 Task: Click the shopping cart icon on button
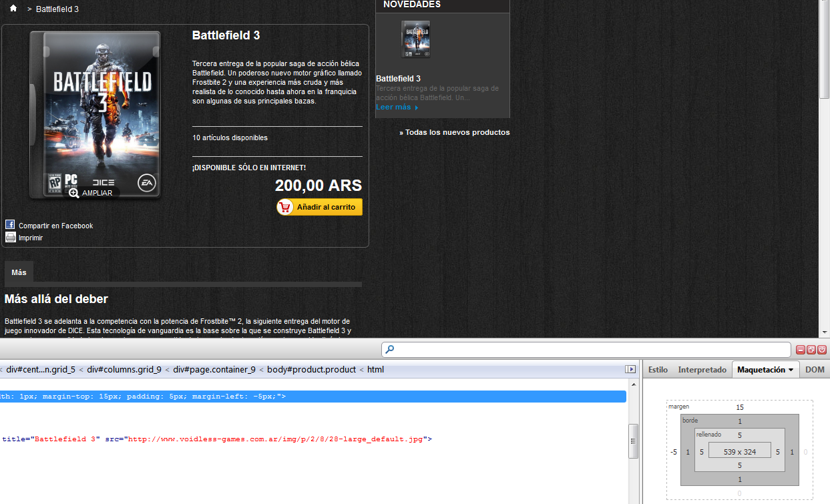pos(286,207)
